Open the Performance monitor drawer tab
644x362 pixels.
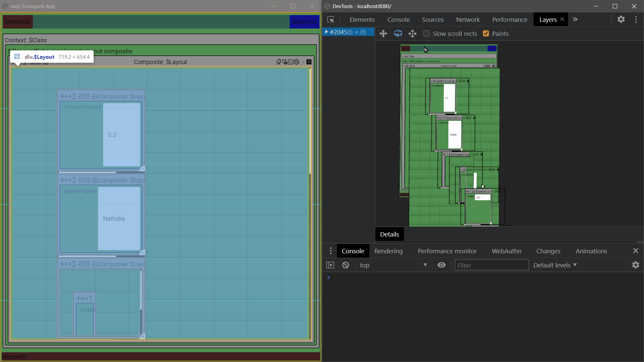pos(447,251)
